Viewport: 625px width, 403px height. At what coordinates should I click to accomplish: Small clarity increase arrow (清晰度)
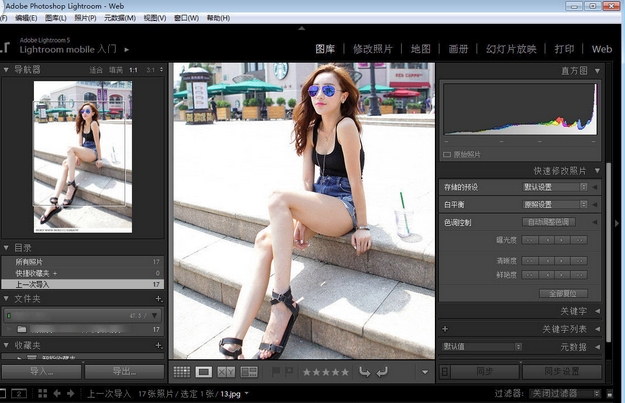(x=562, y=261)
